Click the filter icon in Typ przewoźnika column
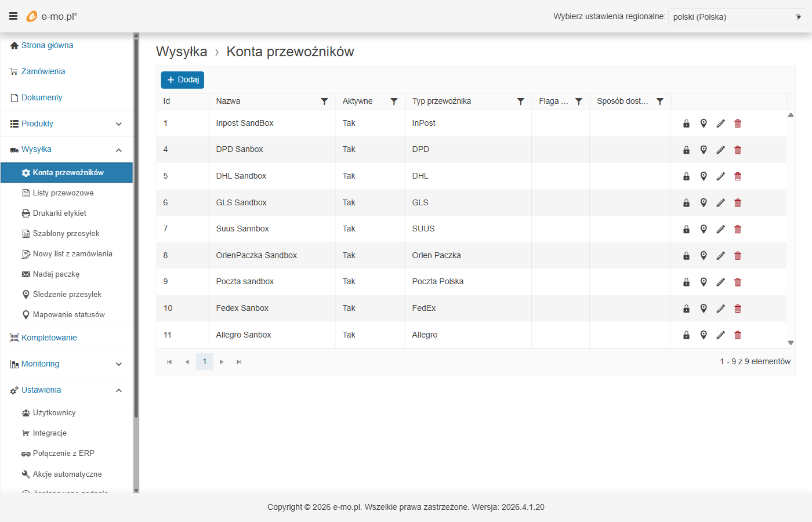 pos(521,101)
